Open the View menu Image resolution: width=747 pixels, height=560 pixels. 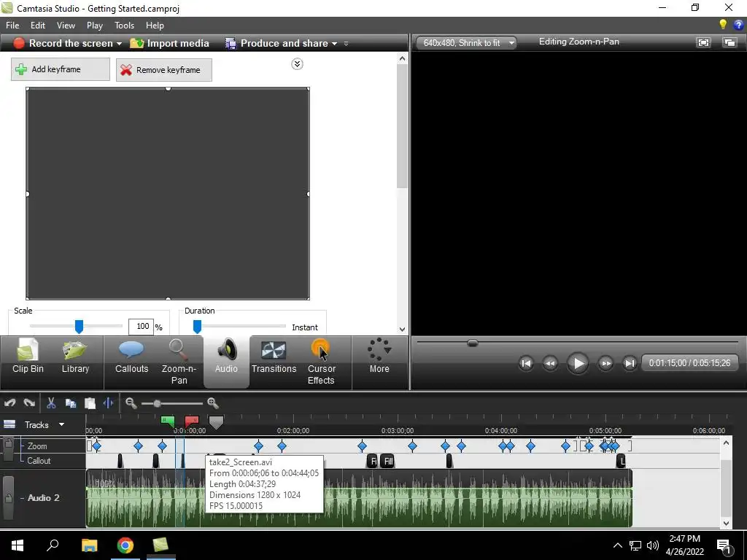(66, 26)
